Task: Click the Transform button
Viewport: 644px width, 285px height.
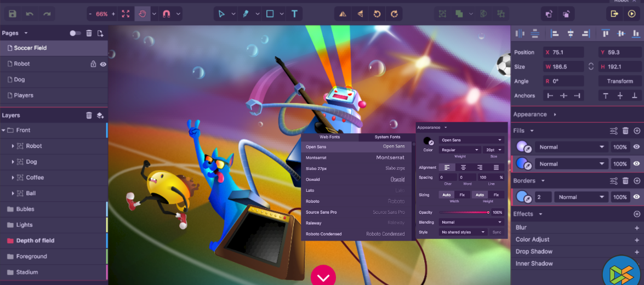Action: tap(620, 81)
